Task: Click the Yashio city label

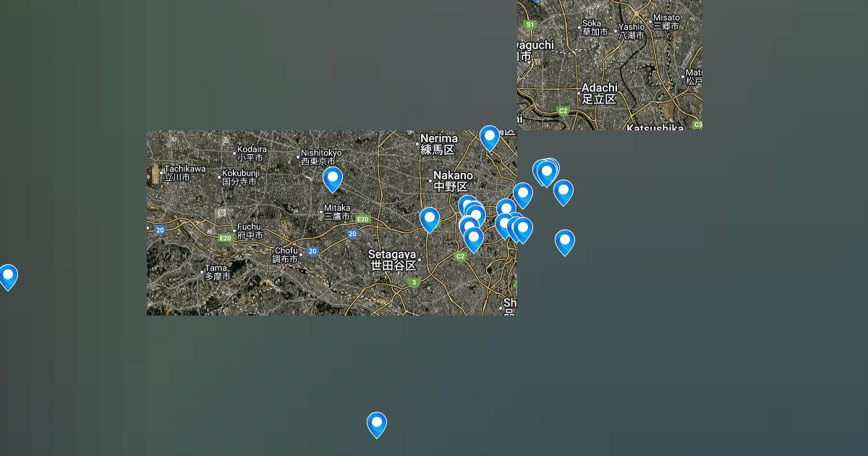Action: 631,31
